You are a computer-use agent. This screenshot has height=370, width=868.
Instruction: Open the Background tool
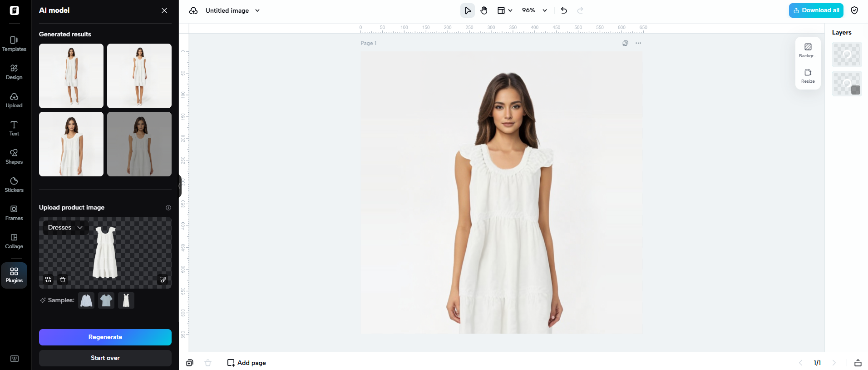[808, 50]
